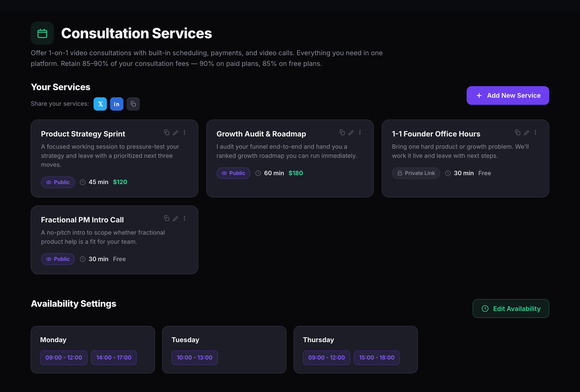Image resolution: width=580 pixels, height=392 pixels.
Task: Click the Your Services heading
Action: point(60,87)
